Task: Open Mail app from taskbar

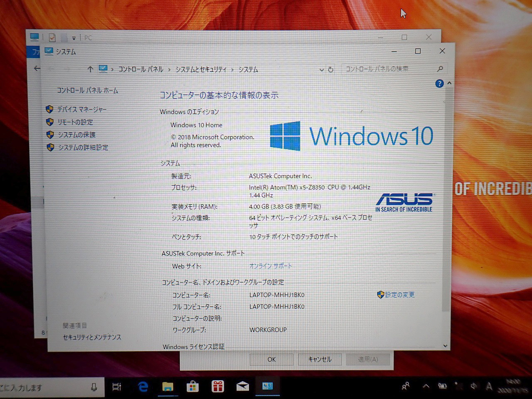Action: (242, 387)
